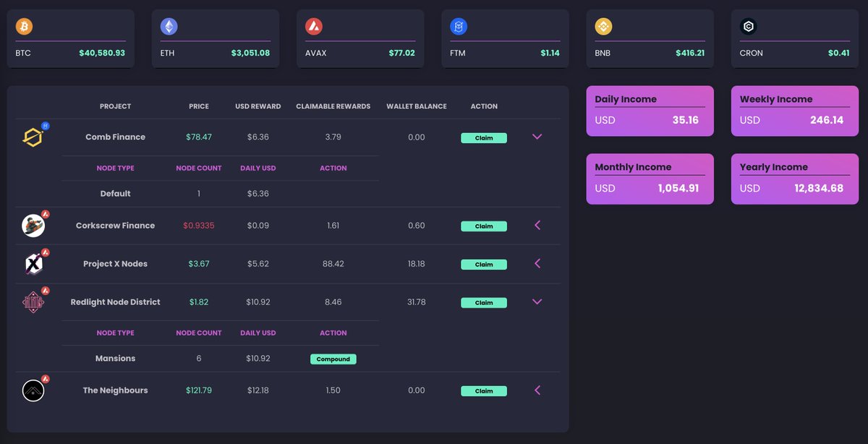Viewport: 868px width, 444px height.
Task: Click the USD reward value $12.18
Action: (258, 390)
